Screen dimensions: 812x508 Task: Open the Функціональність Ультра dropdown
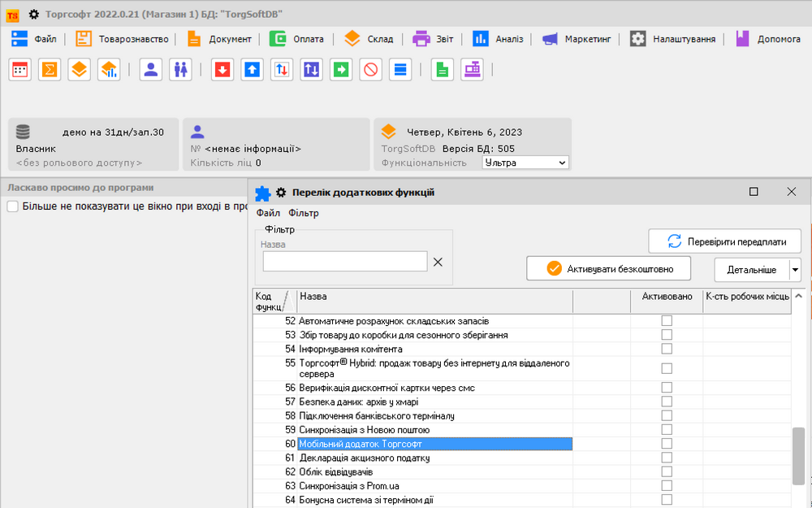pyautogui.click(x=525, y=163)
